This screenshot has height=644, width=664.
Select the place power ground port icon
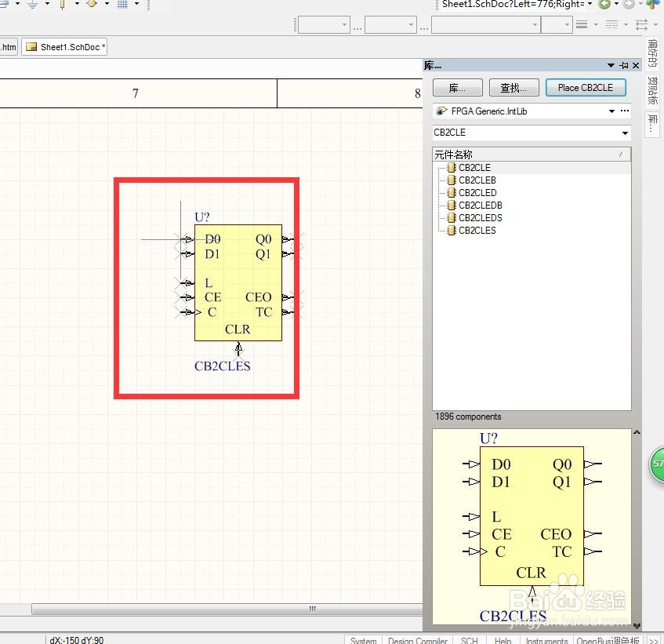(33, 4)
